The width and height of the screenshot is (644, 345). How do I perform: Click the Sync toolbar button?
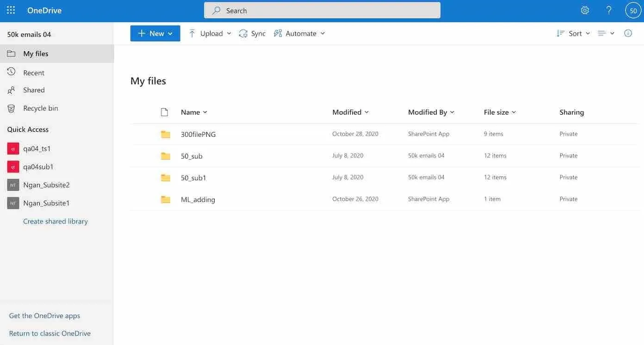[x=252, y=33]
